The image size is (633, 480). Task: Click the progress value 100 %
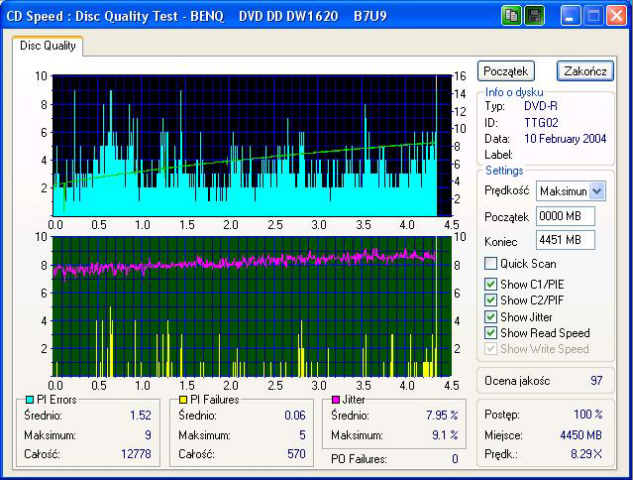[588, 415]
